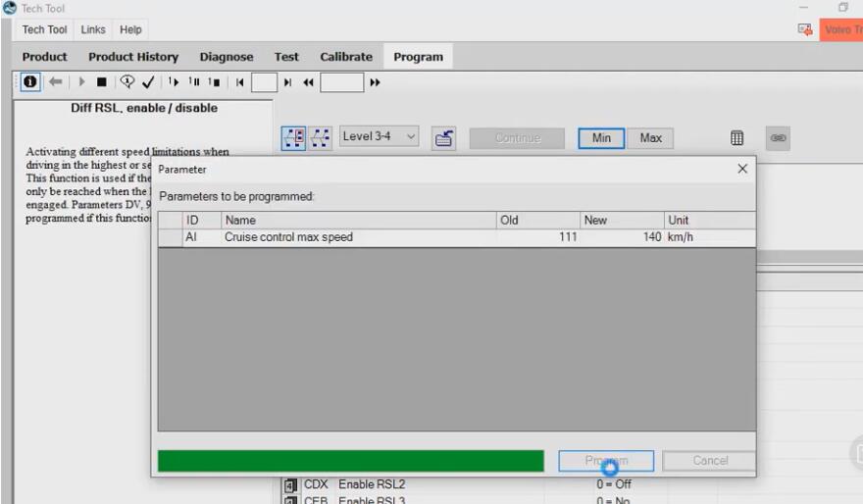The height and width of the screenshot is (504, 863).
Task: Click the step-1 pause icon
Action: tap(194, 82)
